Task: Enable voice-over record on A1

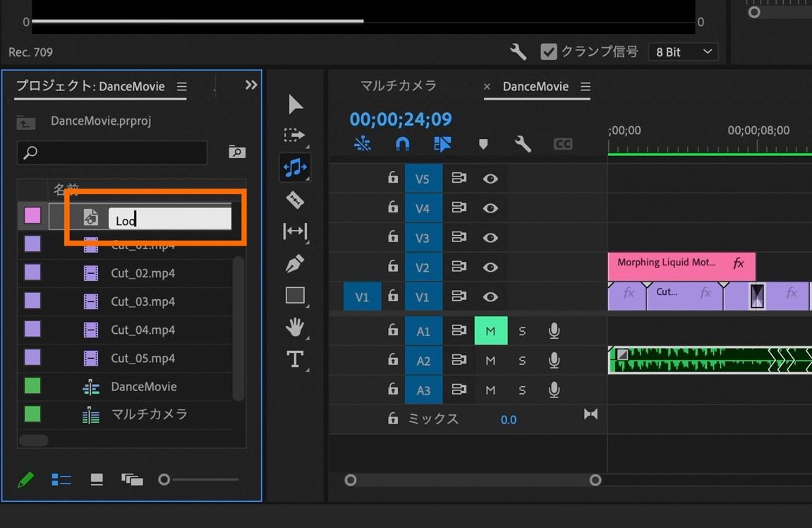Action: [554, 330]
